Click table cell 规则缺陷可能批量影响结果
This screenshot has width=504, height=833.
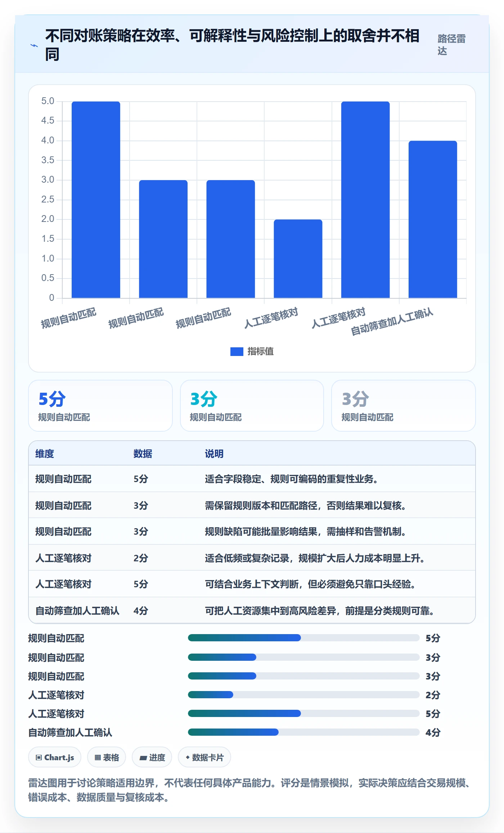click(306, 531)
